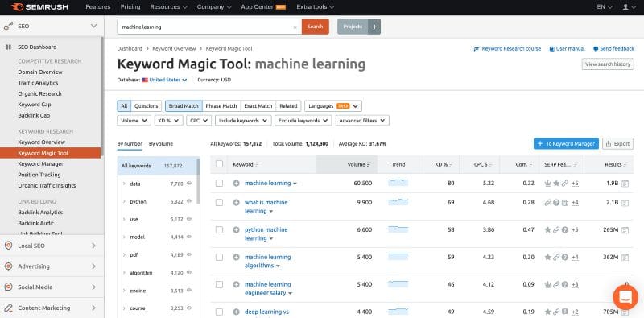Change the United States database dropdown
Viewport: 644px width, 318px height.
165,80
